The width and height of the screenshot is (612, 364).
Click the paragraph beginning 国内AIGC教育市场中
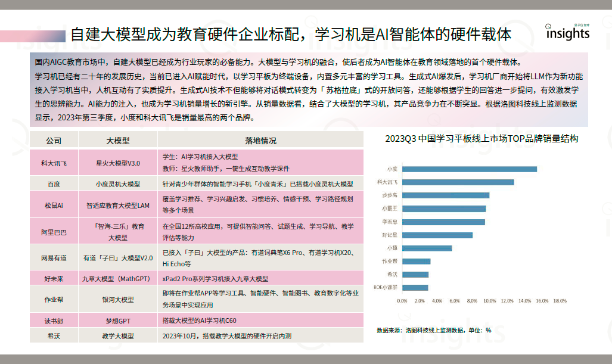coord(278,63)
